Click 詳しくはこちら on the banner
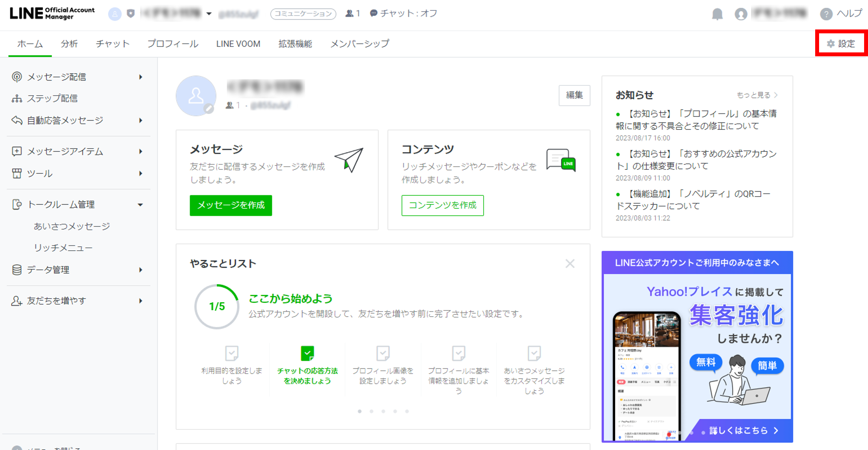The image size is (868, 450). click(744, 431)
